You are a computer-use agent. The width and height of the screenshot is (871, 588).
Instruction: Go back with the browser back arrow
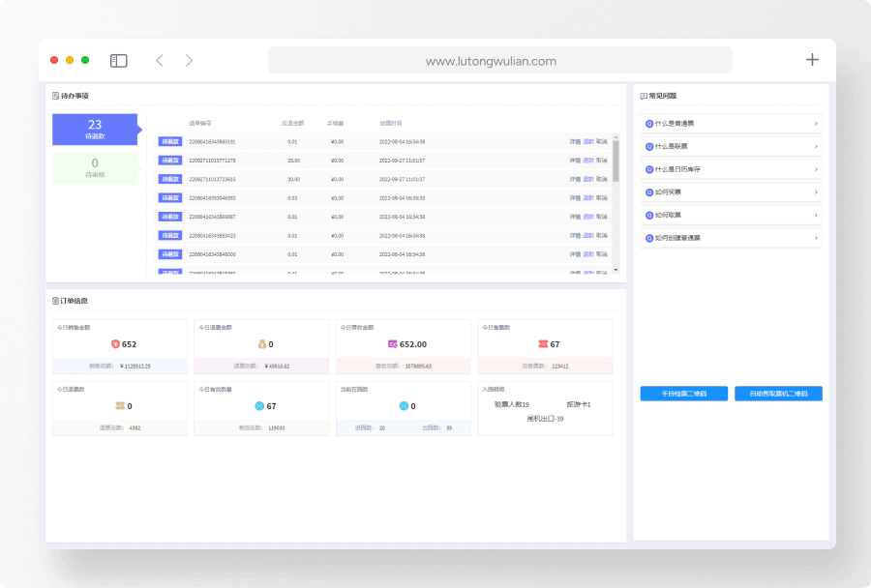[x=160, y=60]
